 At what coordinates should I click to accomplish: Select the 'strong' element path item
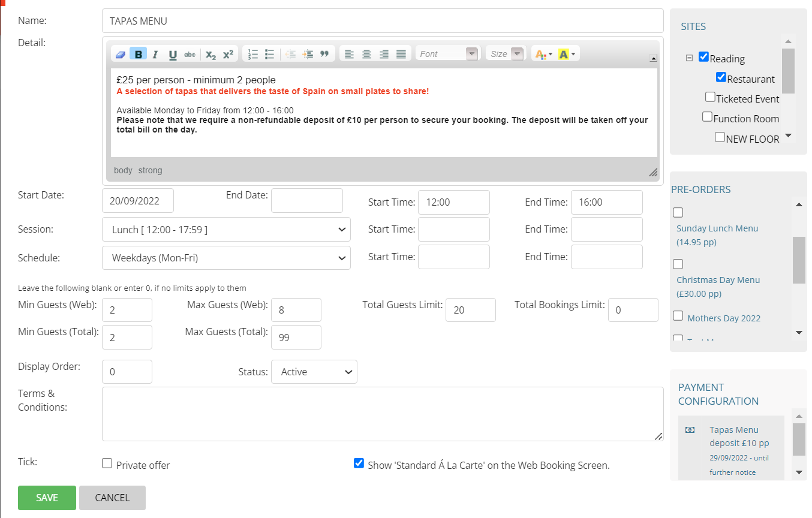(x=150, y=170)
